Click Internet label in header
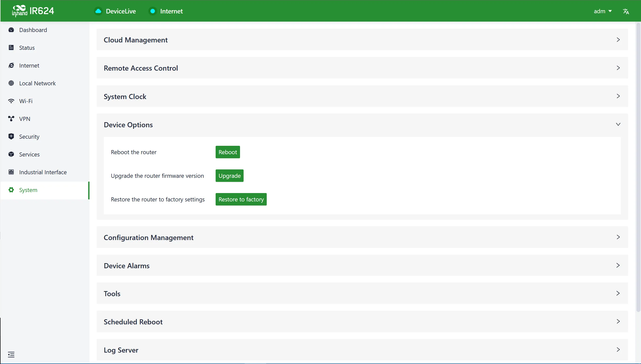This screenshot has width=641, height=364. tap(171, 11)
